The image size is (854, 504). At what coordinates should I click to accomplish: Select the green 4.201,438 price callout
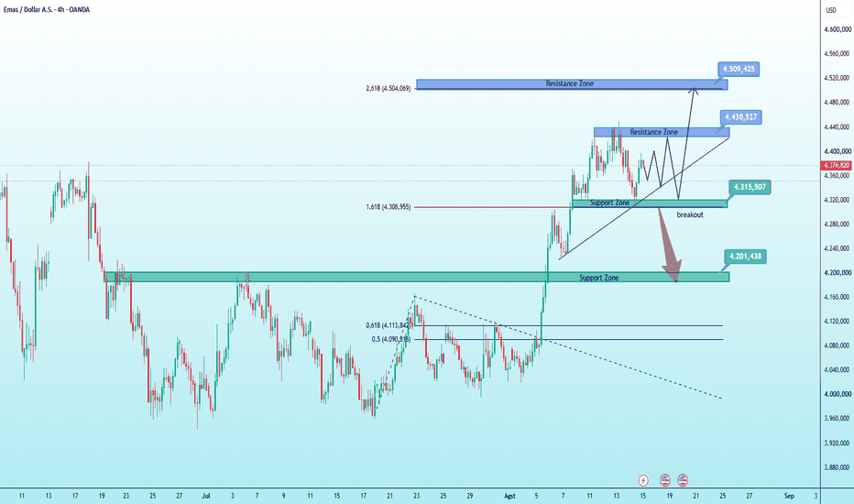[745, 257]
